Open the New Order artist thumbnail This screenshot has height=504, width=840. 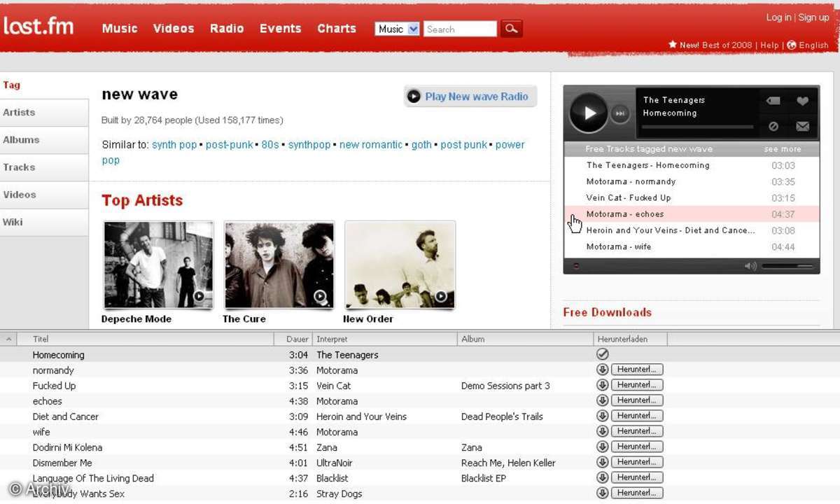tap(400, 265)
